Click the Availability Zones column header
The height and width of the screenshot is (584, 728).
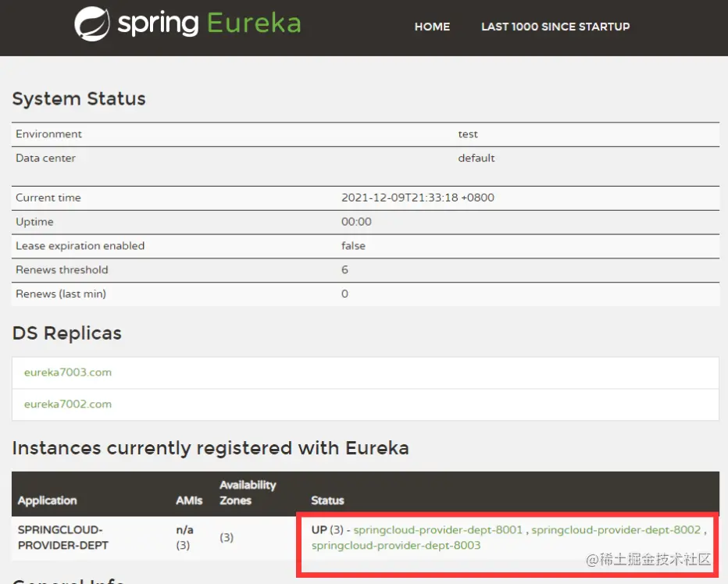248,493
